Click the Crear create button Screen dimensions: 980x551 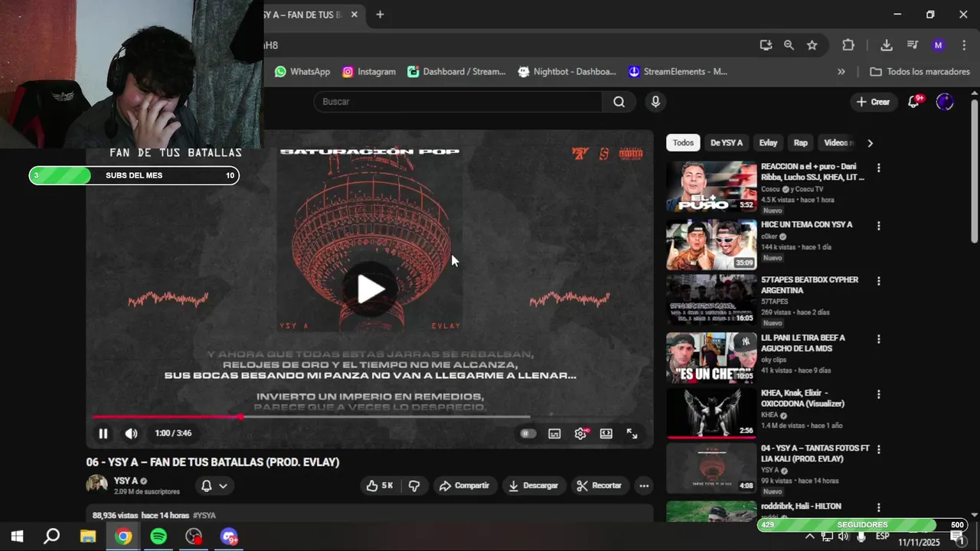point(873,102)
